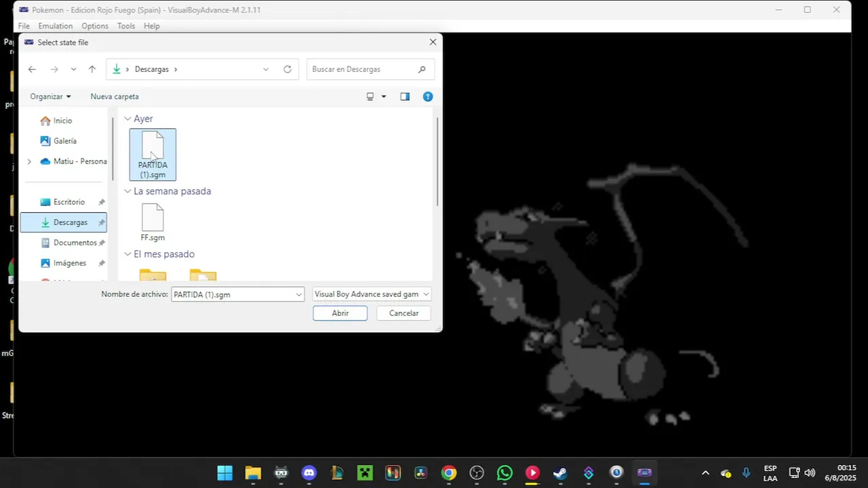
Task: Open the filename combo box dropdown arrow
Action: click(x=299, y=294)
